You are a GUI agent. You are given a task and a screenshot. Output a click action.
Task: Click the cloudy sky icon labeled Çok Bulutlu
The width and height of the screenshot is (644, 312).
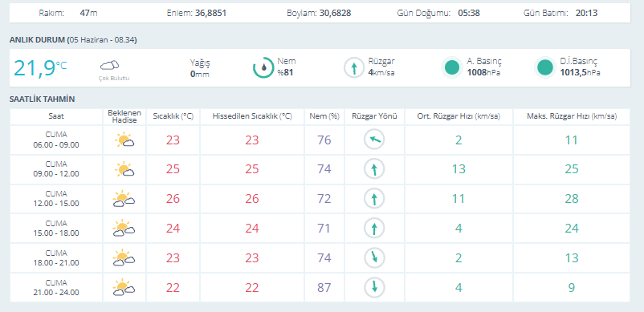(x=109, y=65)
